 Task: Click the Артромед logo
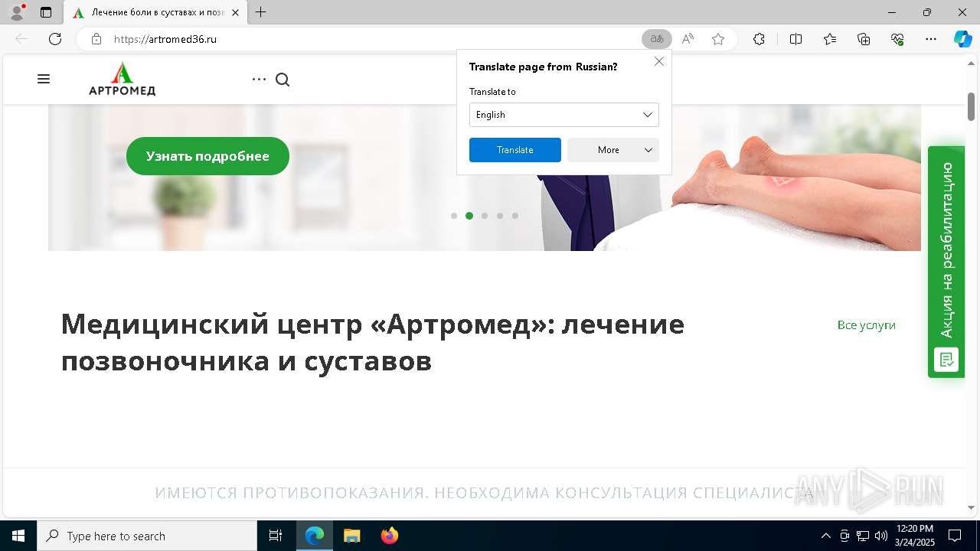pos(122,79)
